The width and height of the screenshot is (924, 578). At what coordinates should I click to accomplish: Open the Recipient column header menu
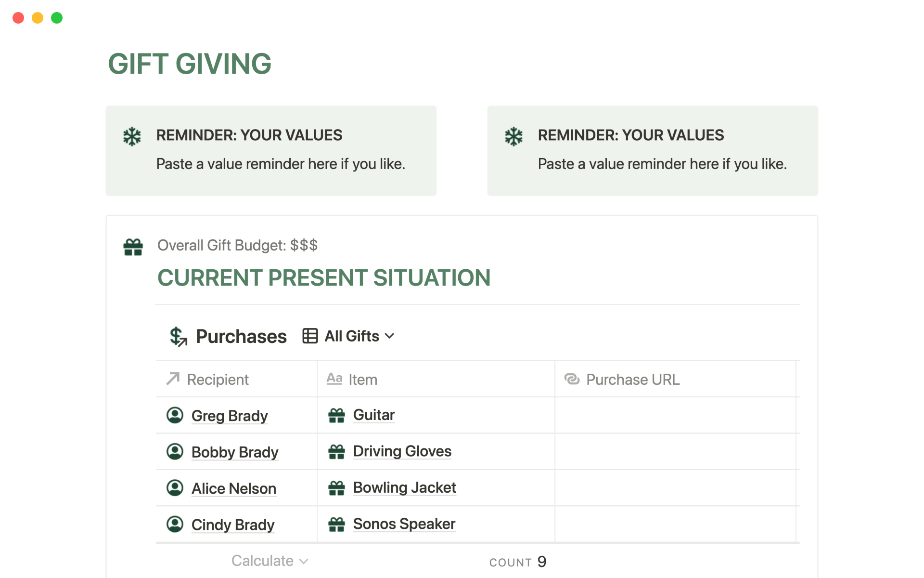pyautogui.click(x=218, y=380)
